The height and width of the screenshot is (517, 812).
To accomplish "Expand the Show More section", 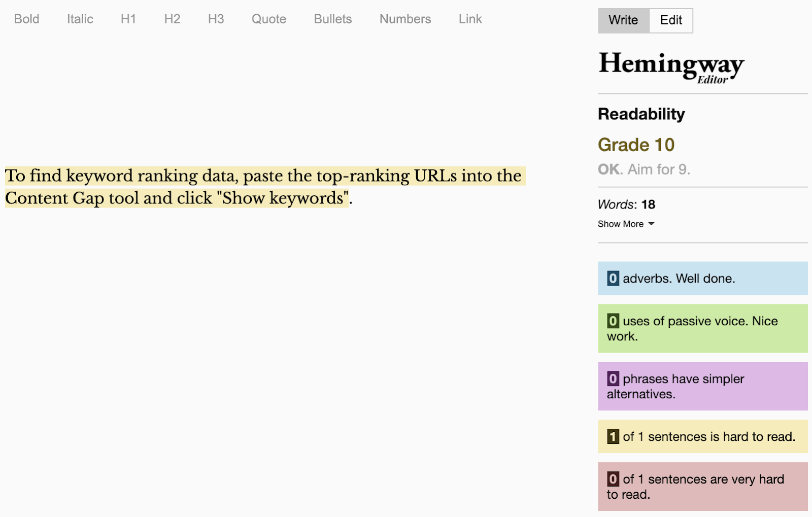I will click(x=621, y=224).
